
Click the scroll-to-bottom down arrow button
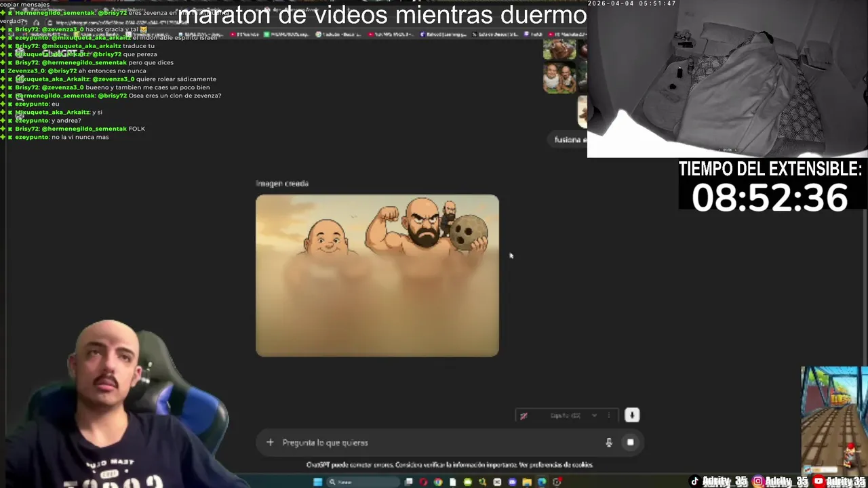[631, 415]
